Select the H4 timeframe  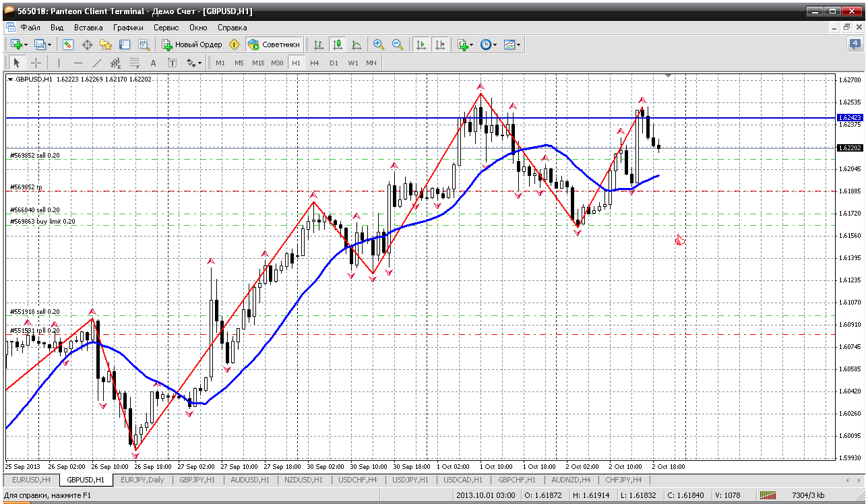315,63
